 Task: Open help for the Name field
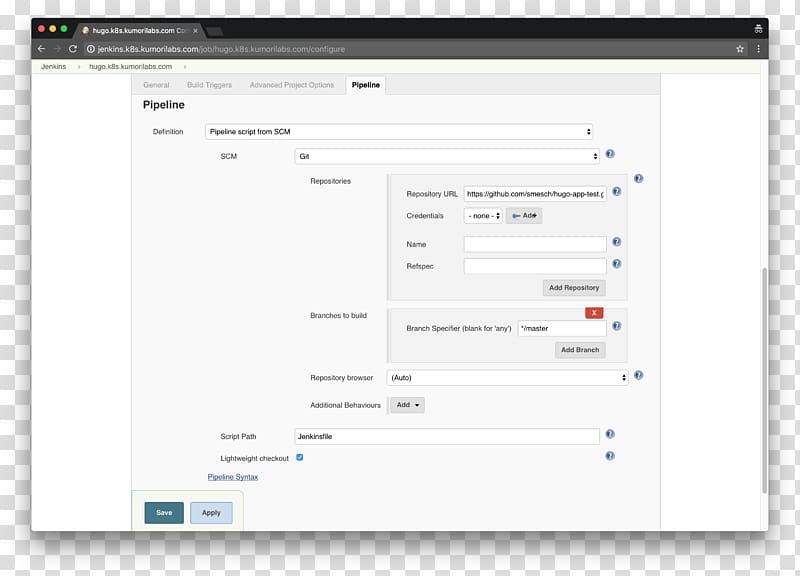616,242
